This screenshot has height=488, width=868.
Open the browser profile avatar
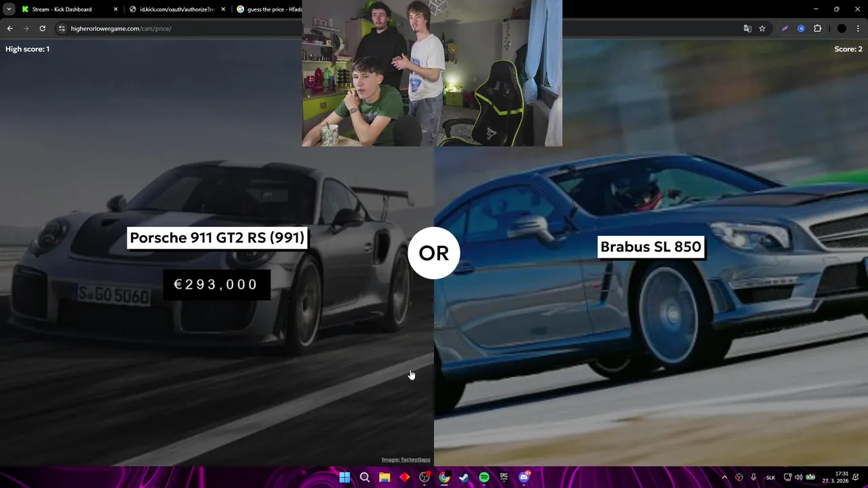pos(842,28)
